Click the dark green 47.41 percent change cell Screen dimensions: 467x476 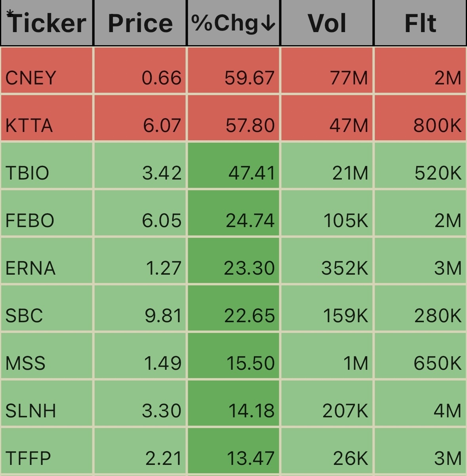pos(234,166)
